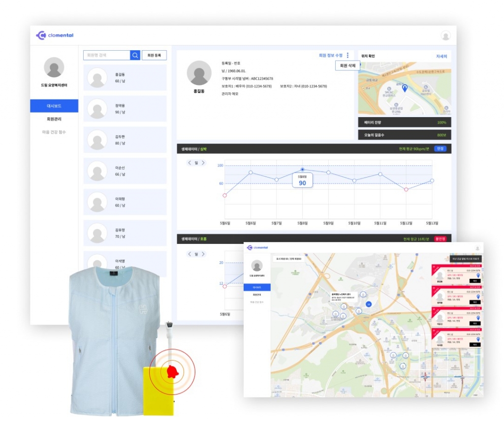Click the dark alert-list button atop the map window
This screenshot has height=421, width=504.
coord(466,259)
